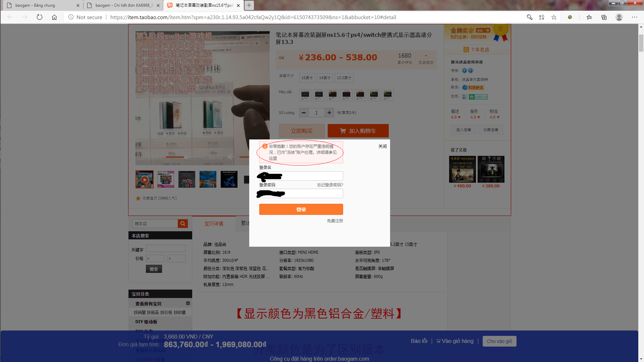
Task: Focus the 登录密码 password input field
Action: [301, 193]
